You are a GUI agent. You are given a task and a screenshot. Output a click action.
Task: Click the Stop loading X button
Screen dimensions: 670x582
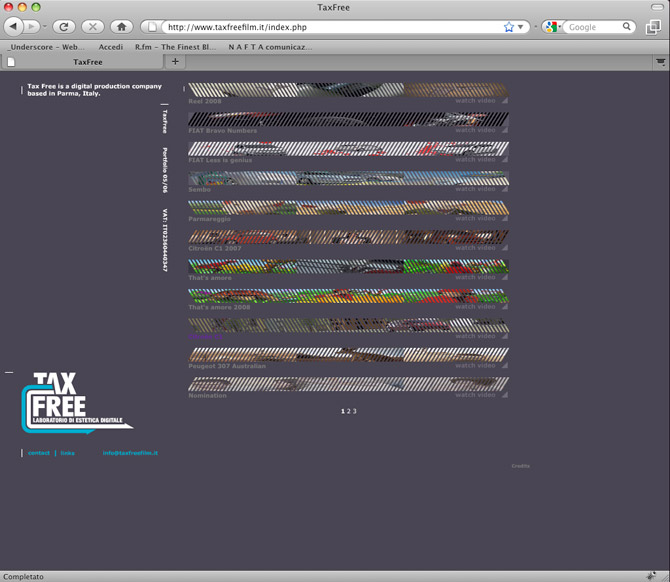(93, 27)
